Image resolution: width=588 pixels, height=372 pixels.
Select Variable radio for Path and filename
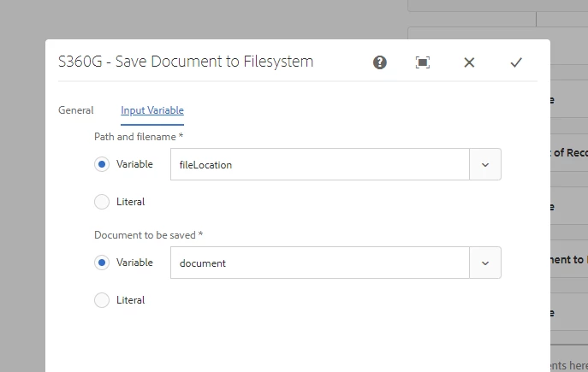[102, 164]
